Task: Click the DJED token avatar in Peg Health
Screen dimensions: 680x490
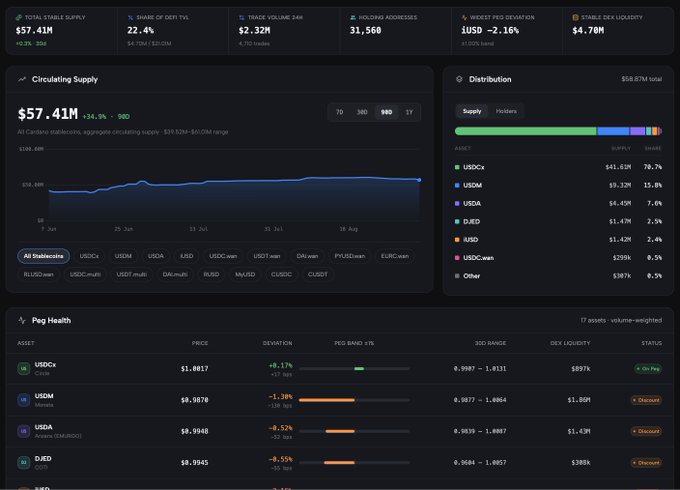Action: click(24, 462)
